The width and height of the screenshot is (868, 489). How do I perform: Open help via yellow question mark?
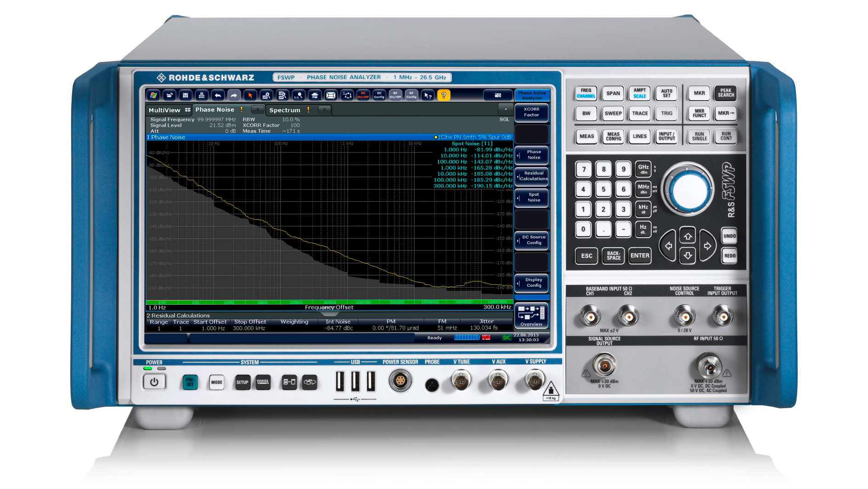443,95
